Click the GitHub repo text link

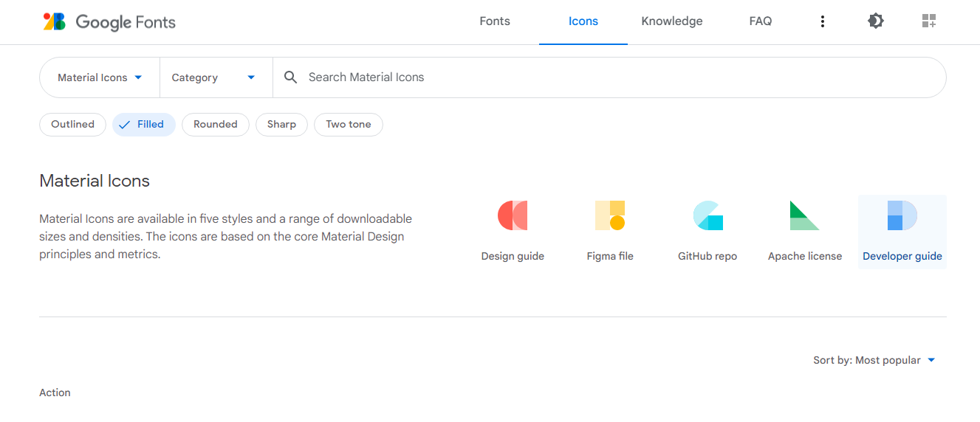707,257
